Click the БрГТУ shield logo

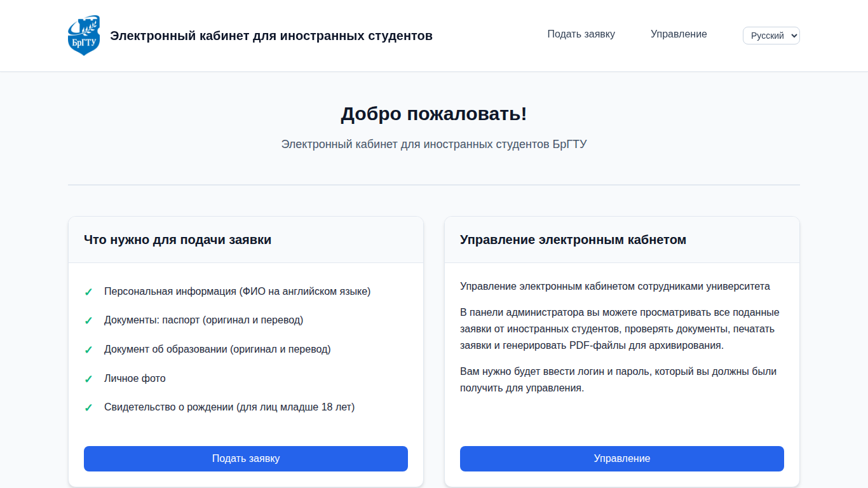coord(84,36)
